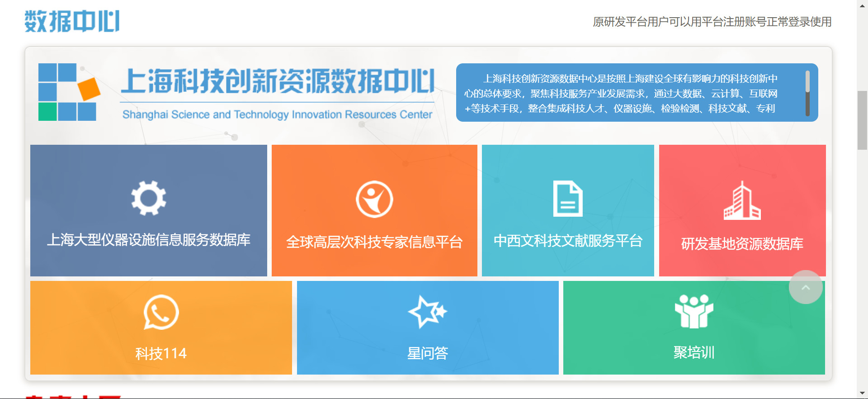The width and height of the screenshot is (868, 399).
Task: Click the phone chat icon for 科技114
Action: (x=161, y=312)
